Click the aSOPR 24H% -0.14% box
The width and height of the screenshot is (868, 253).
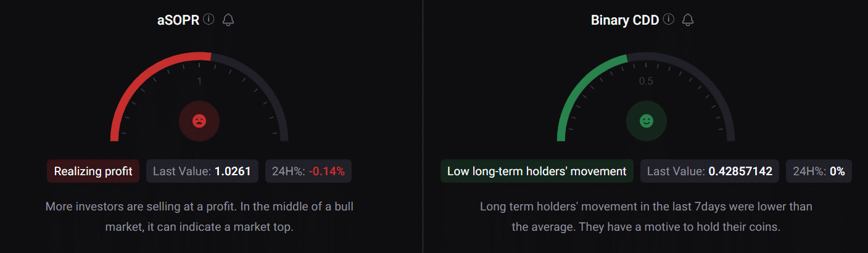pos(308,171)
